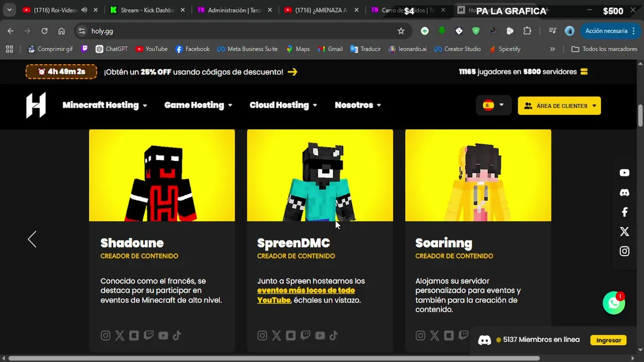644x362 pixels.
Task: Open Shadoune's TikTok icon
Action: pos(177,336)
